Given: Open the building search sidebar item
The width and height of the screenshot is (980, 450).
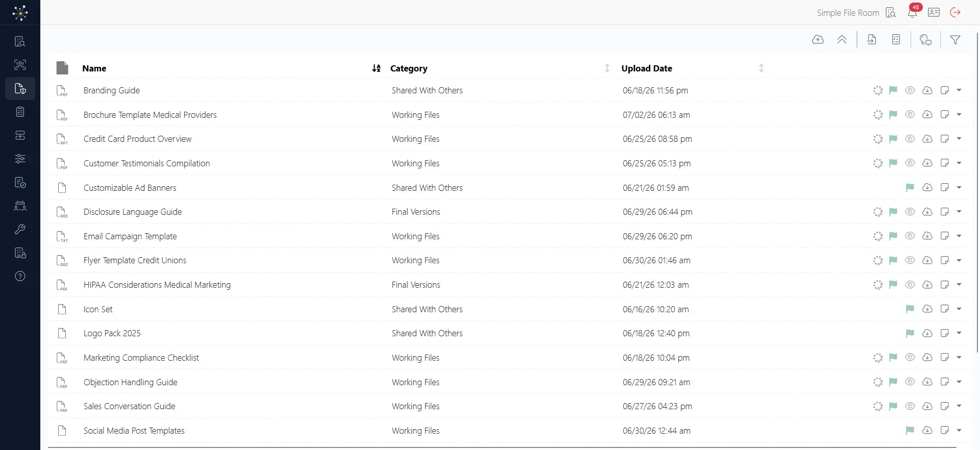Looking at the screenshot, I should 20,41.
